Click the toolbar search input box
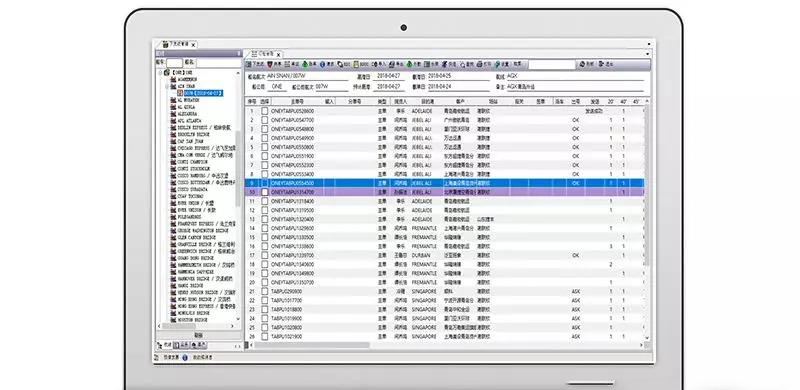This screenshot has width=800, height=390. click(x=552, y=64)
